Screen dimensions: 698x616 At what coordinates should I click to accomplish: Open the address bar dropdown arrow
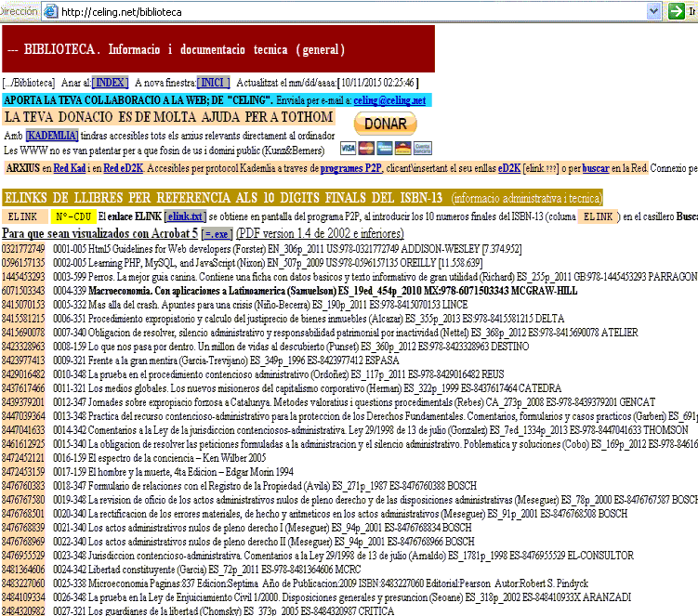[653, 11]
